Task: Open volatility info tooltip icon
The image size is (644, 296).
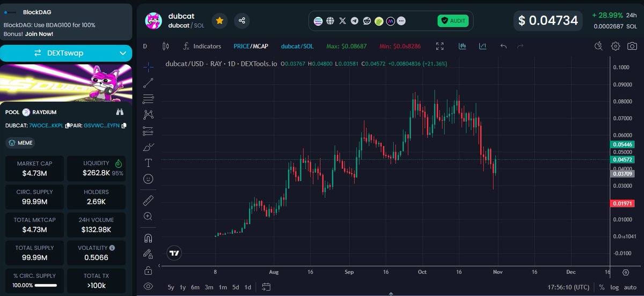Action: (112, 248)
